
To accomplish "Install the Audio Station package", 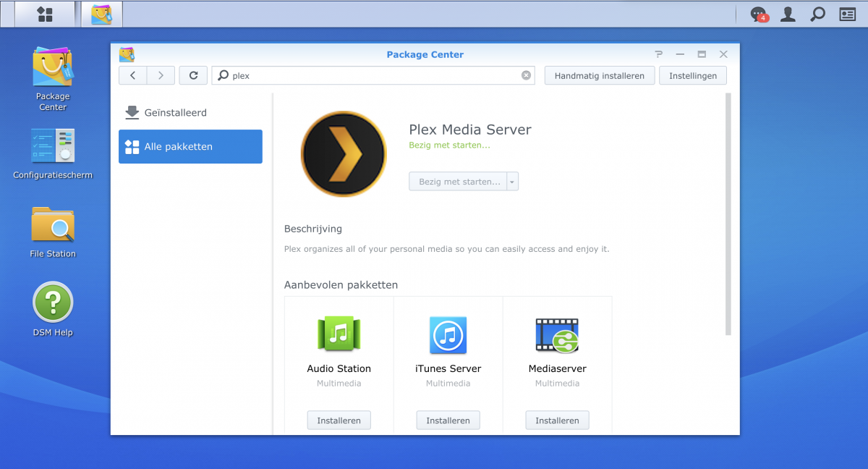I will (339, 421).
